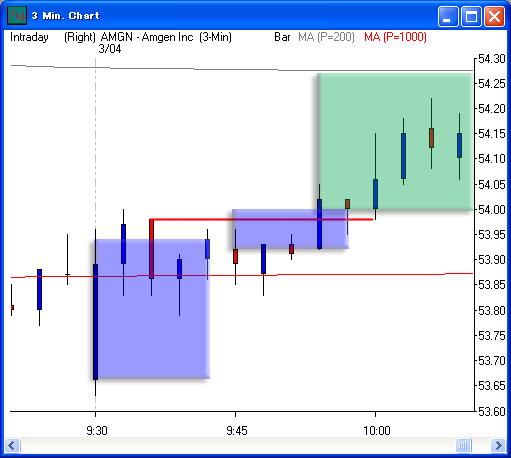Click the 9:45 time axis label
The height and width of the screenshot is (458, 511).
[237, 431]
